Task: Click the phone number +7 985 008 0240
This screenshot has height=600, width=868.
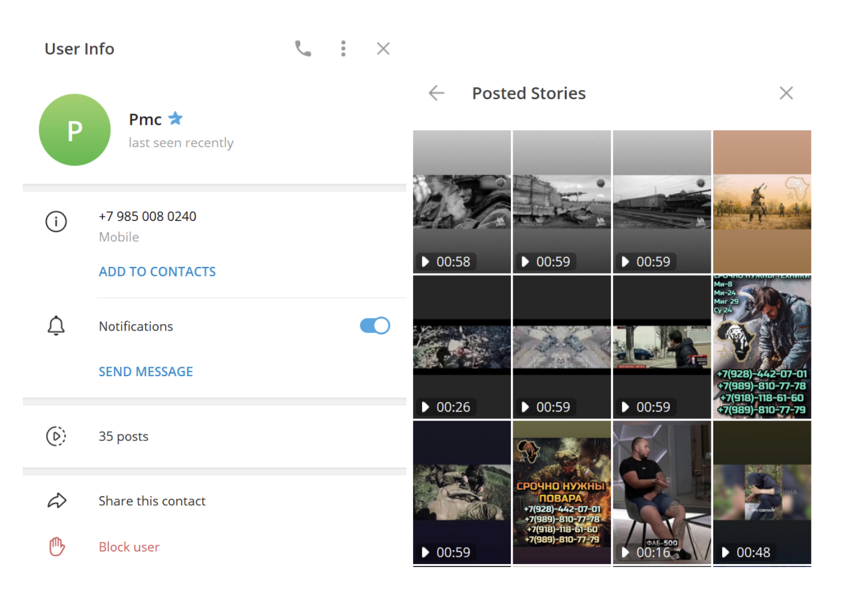Action: pos(148,216)
